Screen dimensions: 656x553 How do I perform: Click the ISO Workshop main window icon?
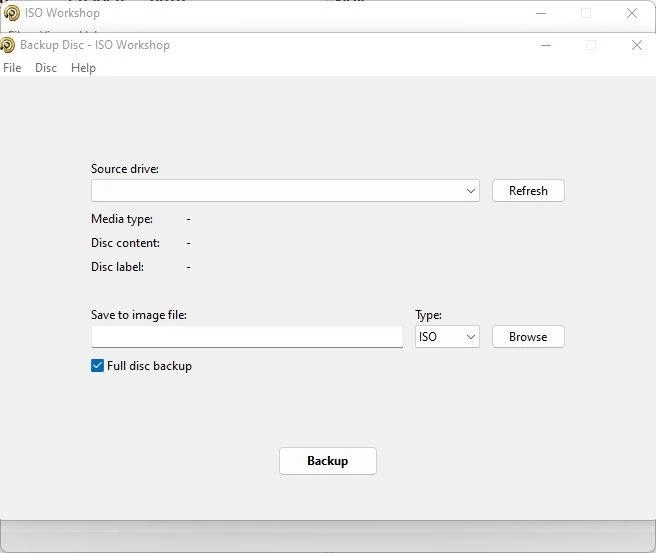tap(12, 13)
